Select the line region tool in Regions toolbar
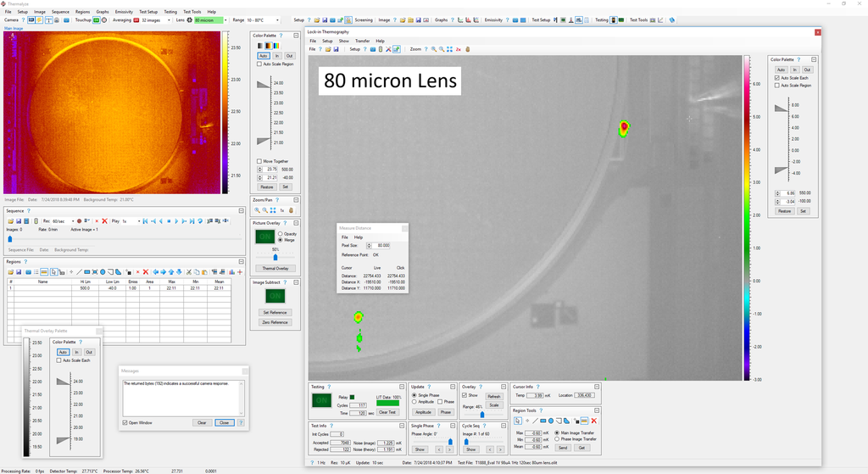Screen dimensions: 868x474 click(79, 272)
